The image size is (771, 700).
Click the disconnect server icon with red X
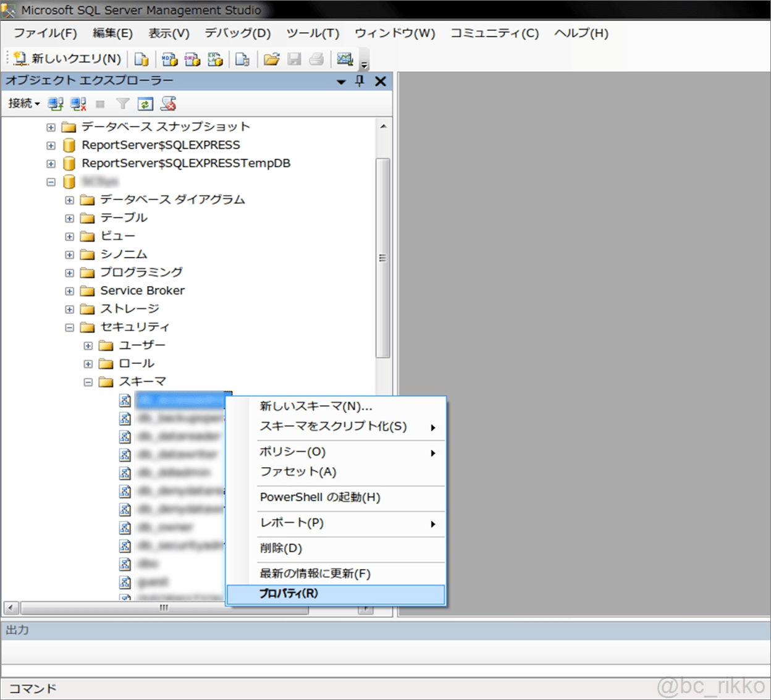point(78,104)
